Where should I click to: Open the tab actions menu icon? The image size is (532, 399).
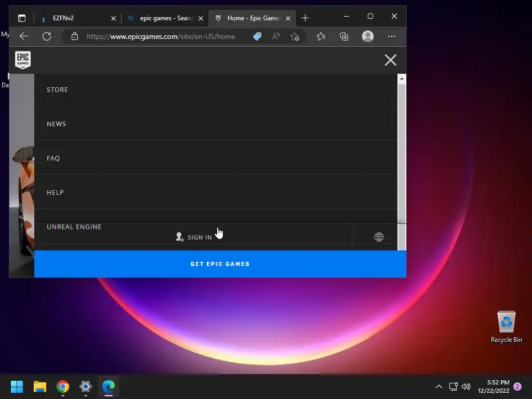tap(22, 18)
